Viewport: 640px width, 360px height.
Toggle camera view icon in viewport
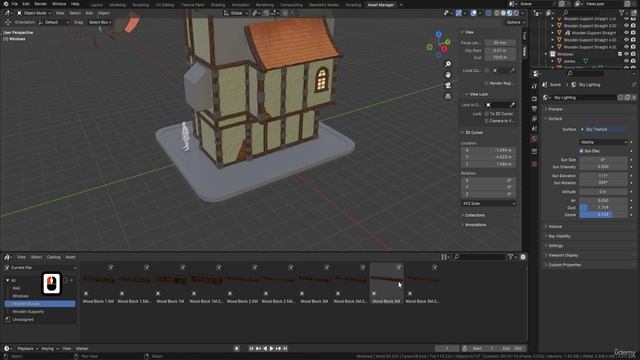[448, 85]
